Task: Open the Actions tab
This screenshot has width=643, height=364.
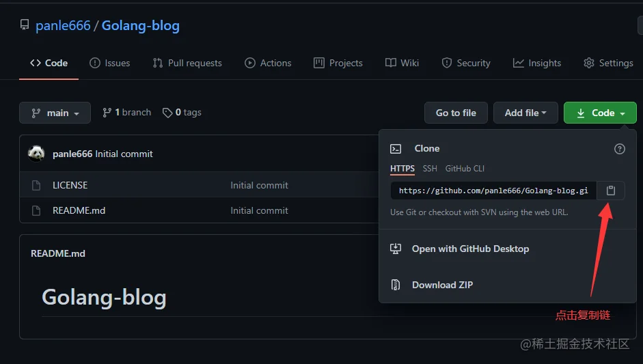Action: coord(268,63)
